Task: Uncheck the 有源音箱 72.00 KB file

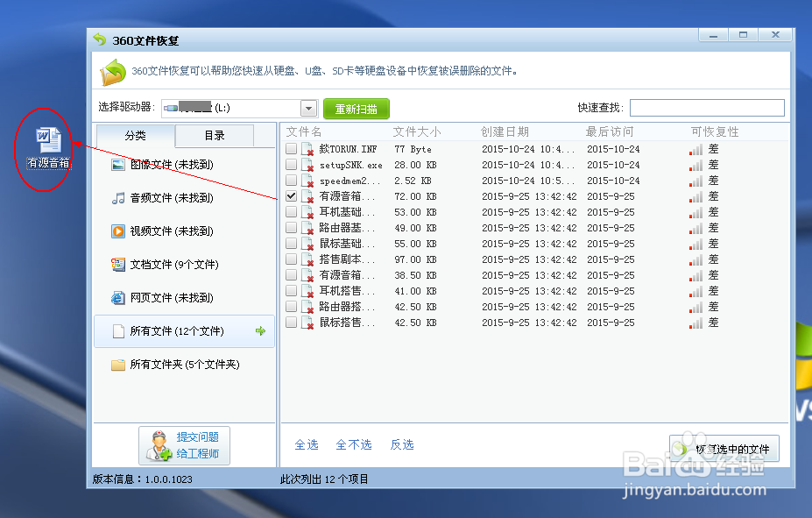Action: [x=291, y=195]
